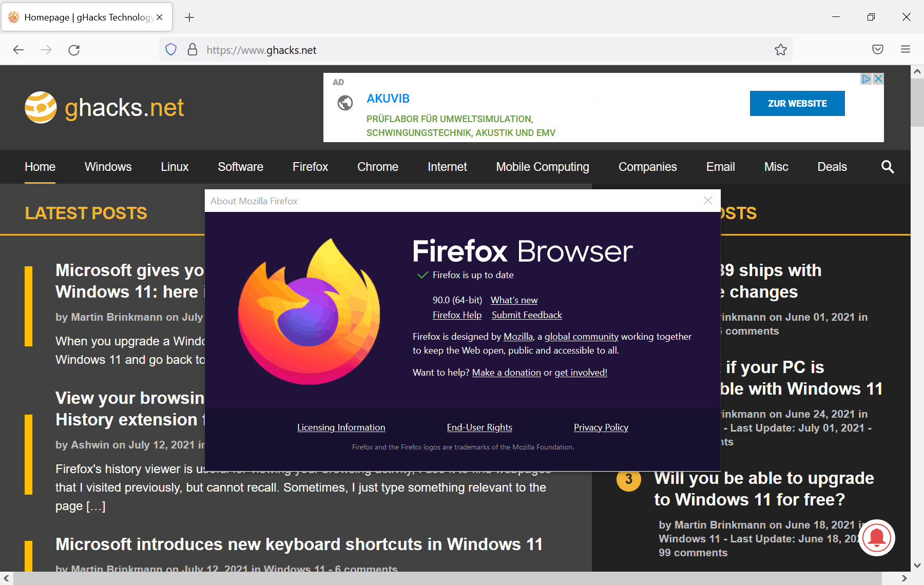
Task: Open the Mozilla link
Action: pyautogui.click(x=518, y=337)
